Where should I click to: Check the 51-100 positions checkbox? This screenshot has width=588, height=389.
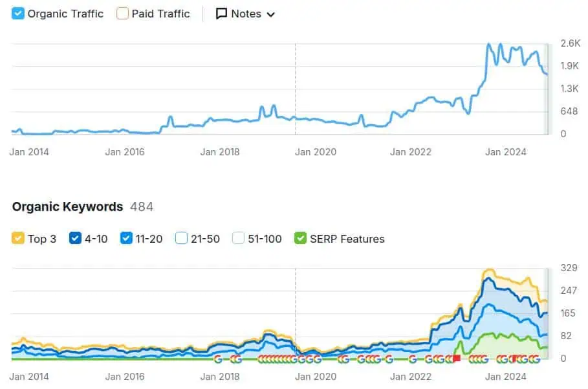point(238,238)
